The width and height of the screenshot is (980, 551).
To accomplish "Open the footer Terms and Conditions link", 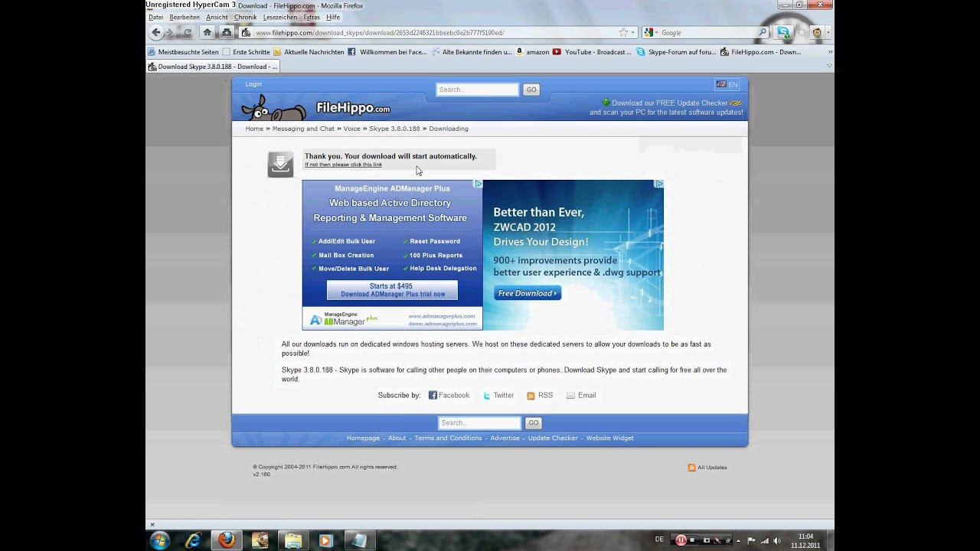I will click(x=448, y=439).
